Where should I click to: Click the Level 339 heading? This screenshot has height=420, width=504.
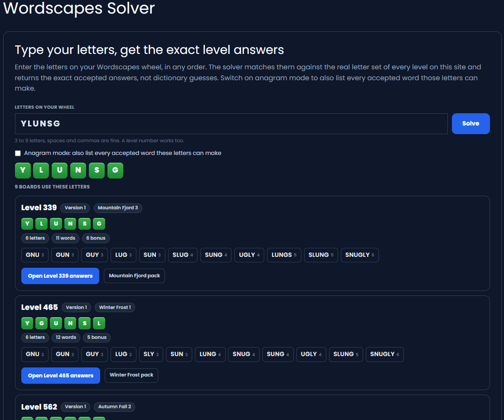point(39,208)
